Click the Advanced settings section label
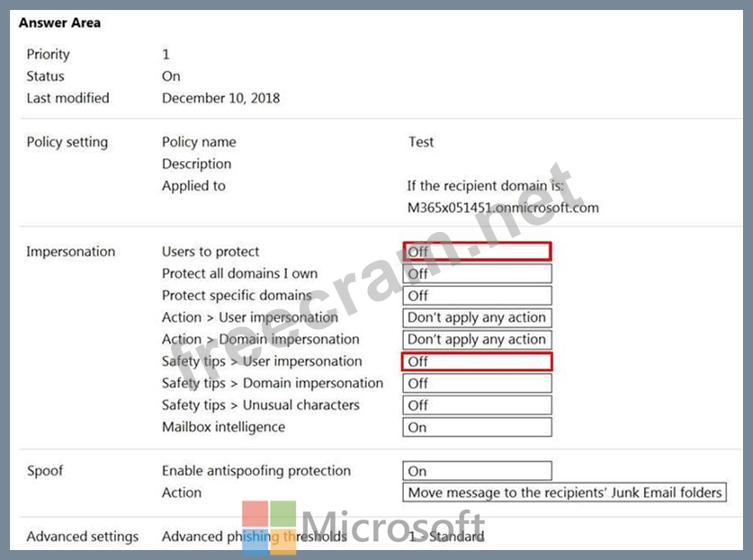Screen dimensions: 753x560 coord(83,537)
